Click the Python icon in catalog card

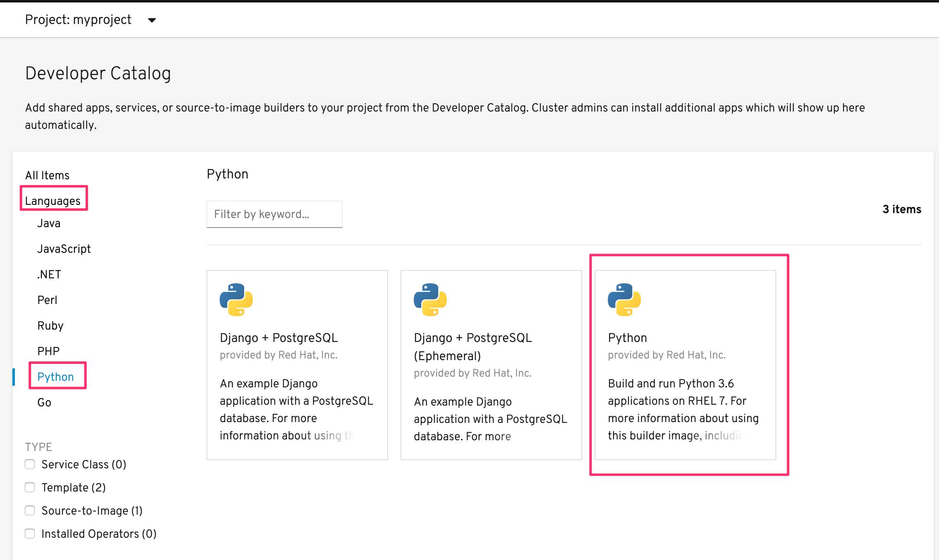624,299
